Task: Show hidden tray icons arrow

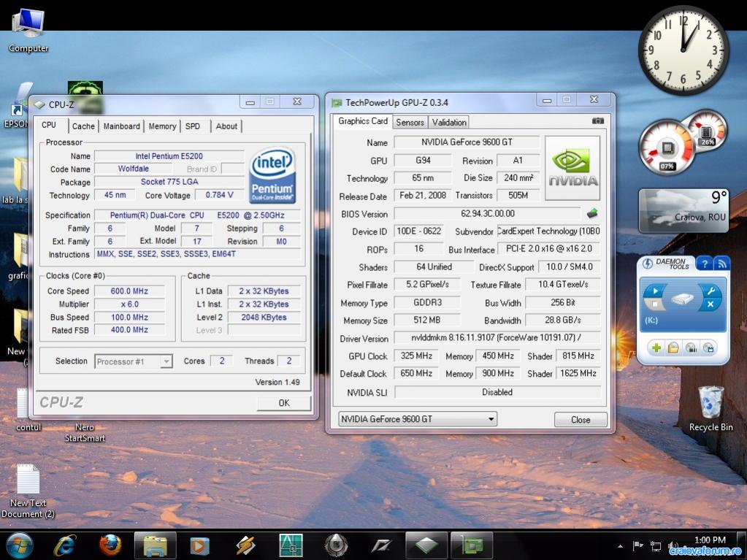Action: pyautogui.click(x=620, y=546)
